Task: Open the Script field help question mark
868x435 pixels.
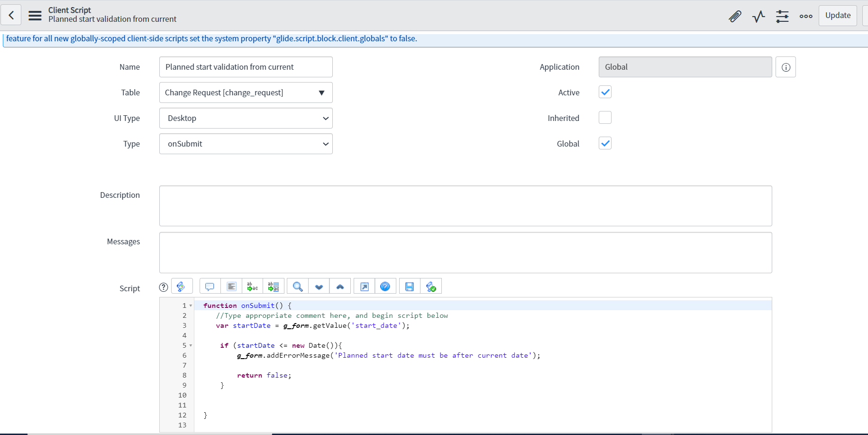Action: [x=164, y=287]
